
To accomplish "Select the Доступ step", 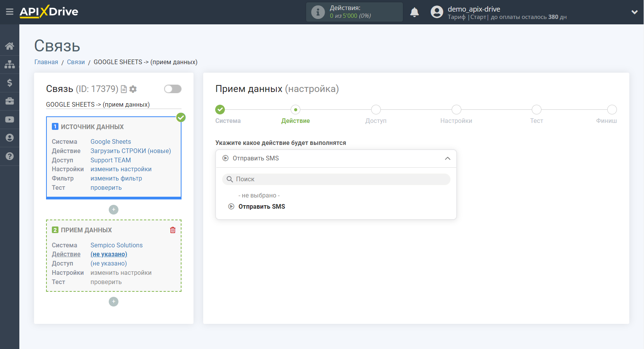I will (376, 110).
